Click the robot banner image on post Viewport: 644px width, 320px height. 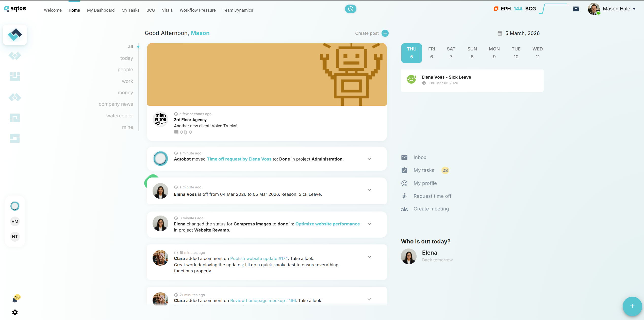point(267,74)
